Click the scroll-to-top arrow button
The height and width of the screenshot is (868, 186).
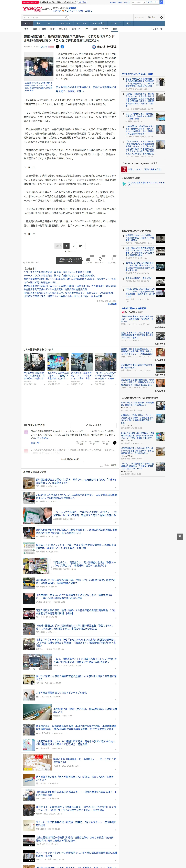pos(180,537)
